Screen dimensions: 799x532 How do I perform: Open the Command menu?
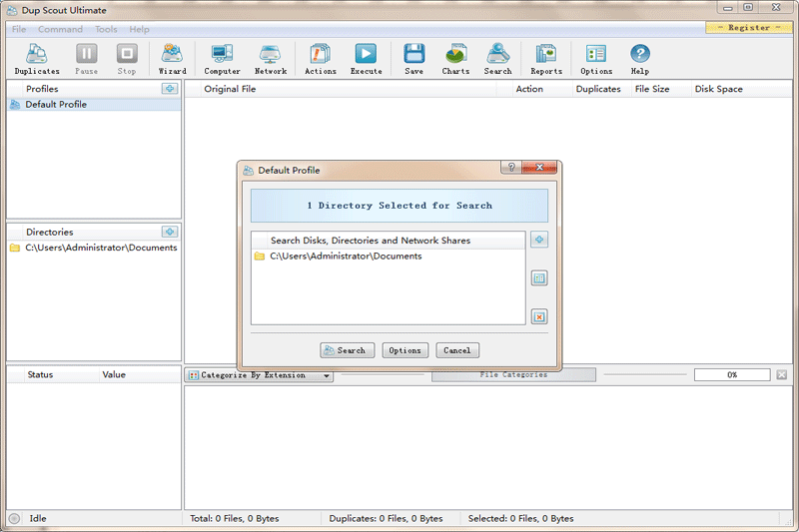[x=60, y=29]
